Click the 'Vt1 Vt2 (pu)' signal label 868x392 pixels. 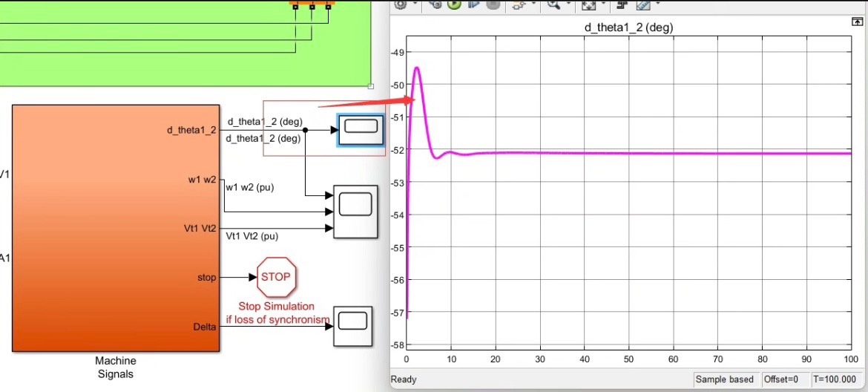[252, 236]
